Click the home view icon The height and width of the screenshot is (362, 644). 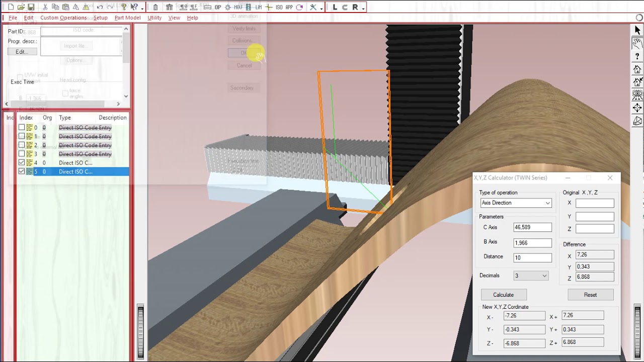(x=637, y=69)
